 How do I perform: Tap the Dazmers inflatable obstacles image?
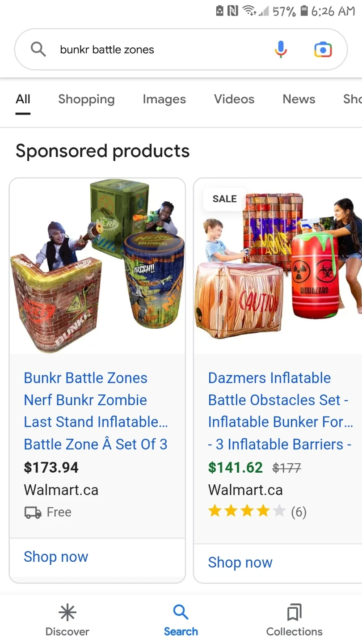(278, 266)
